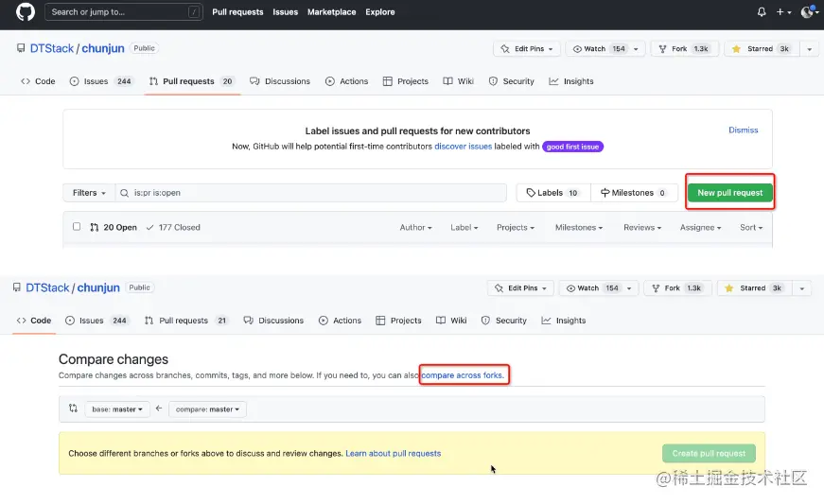This screenshot has height=504, width=824.
Task: Open Wiki tab in upper repo nav
Action: coord(459,81)
